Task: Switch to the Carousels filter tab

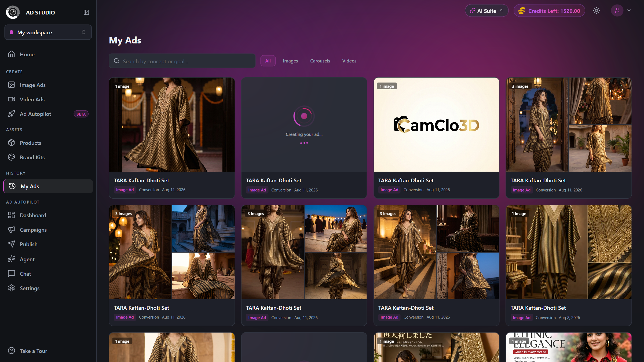Action: tap(320, 61)
